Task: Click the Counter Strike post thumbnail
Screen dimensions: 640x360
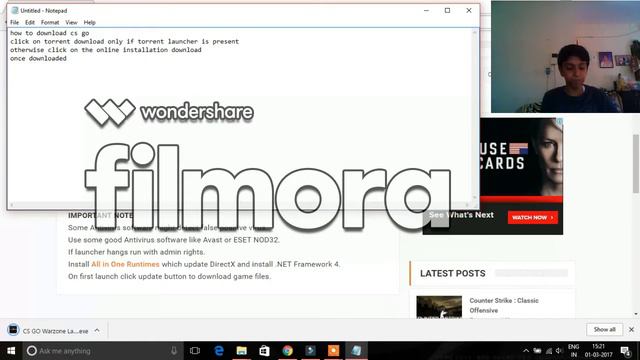Action: (439, 307)
